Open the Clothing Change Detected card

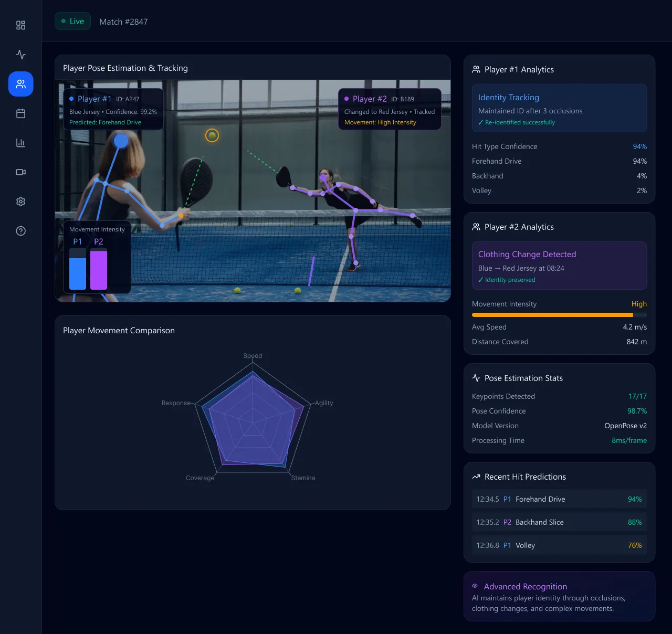click(559, 266)
